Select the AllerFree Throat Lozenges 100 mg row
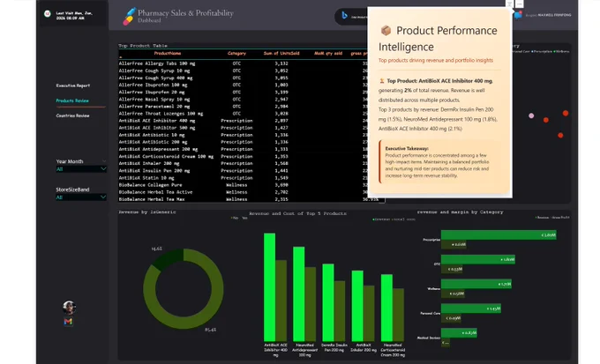600x364 pixels. point(243,114)
